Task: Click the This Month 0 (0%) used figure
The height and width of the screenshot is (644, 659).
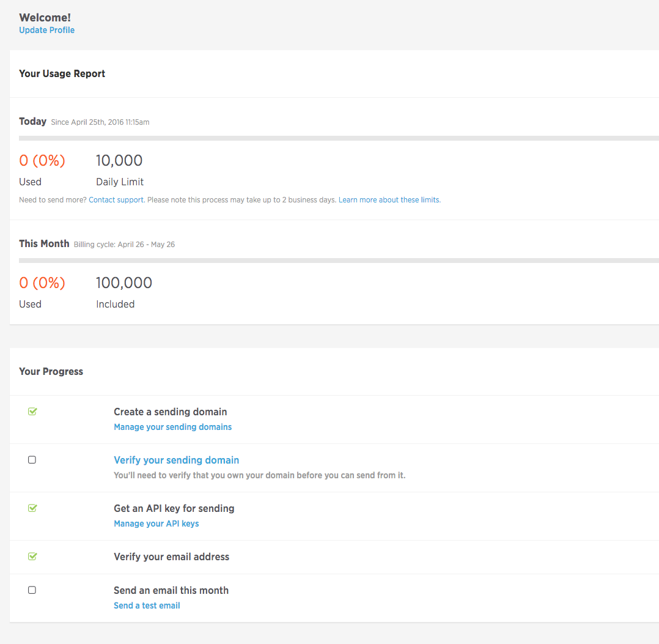Action: point(42,283)
